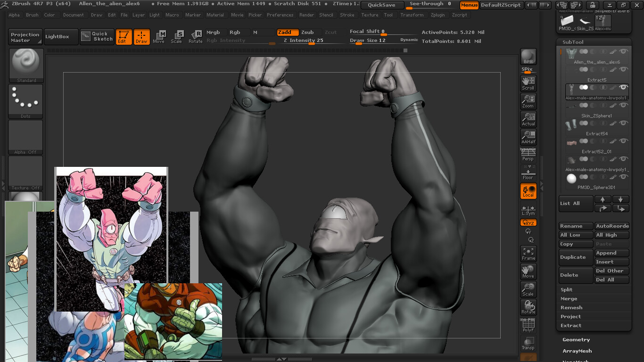Click the DefaultZScript button

point(501,5)
